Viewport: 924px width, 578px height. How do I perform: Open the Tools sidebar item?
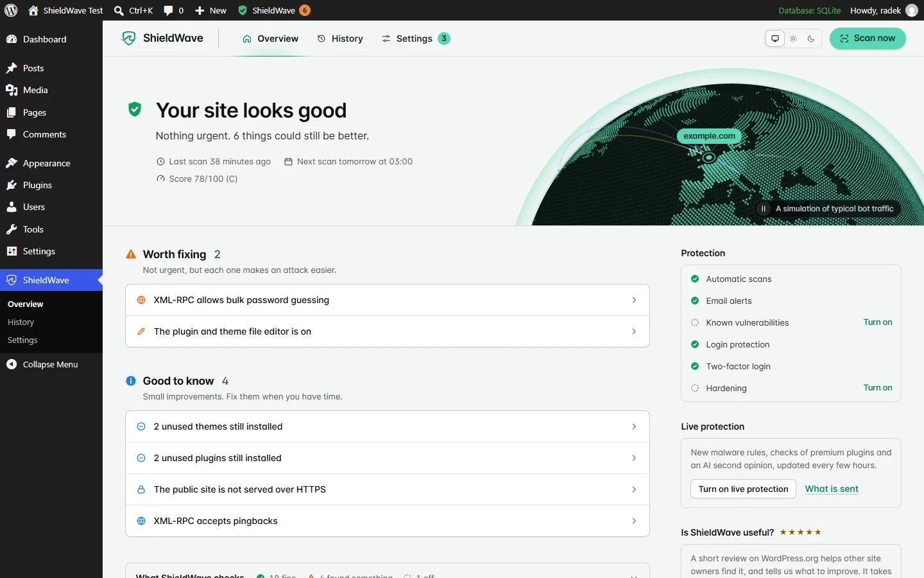[51, 229]
